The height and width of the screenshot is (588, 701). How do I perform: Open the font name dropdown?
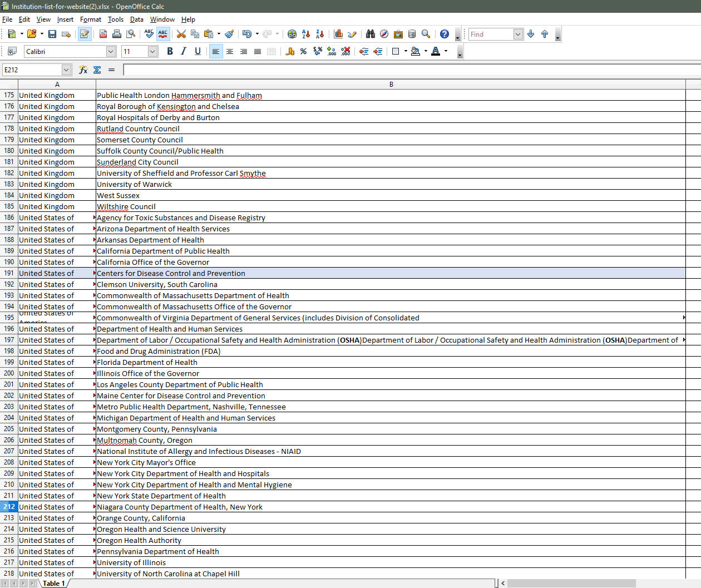coord(111,51)
